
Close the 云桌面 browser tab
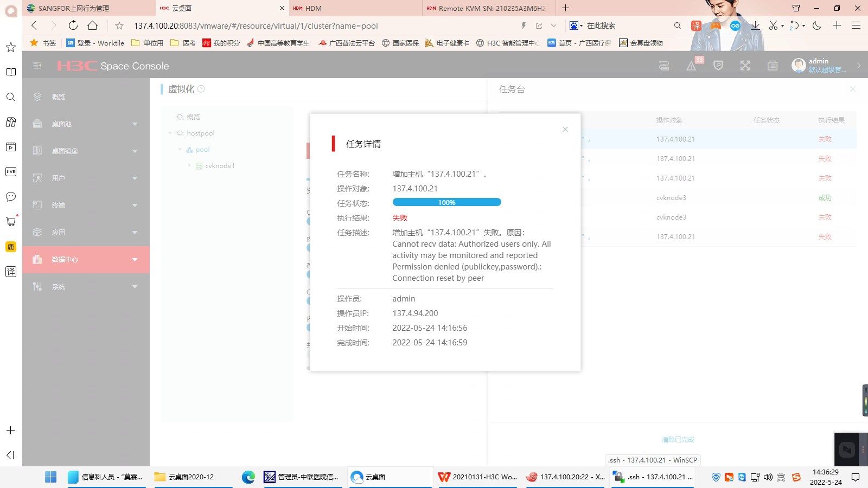click(282, 8)
